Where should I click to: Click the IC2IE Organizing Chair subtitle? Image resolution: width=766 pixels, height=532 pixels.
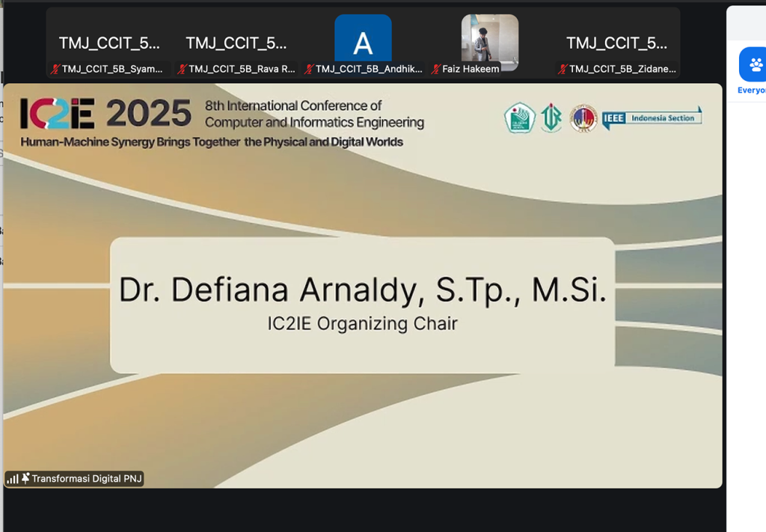362,324
